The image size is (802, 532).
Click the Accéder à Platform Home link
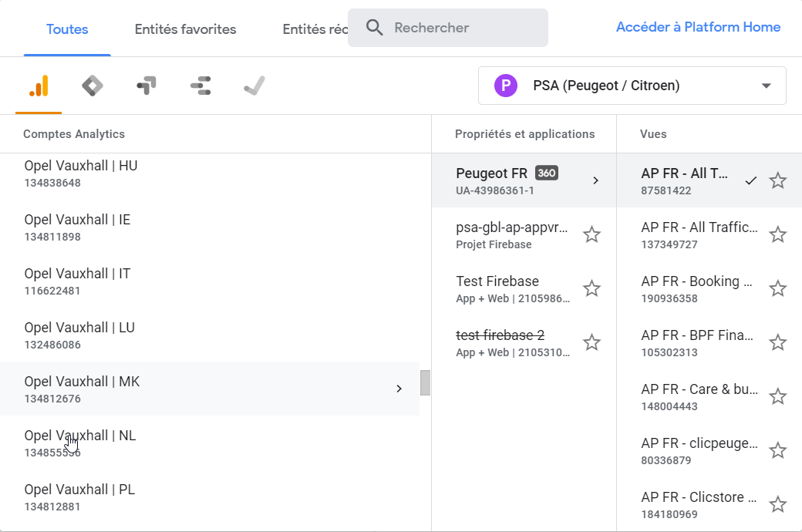click(x=698, y=27)
